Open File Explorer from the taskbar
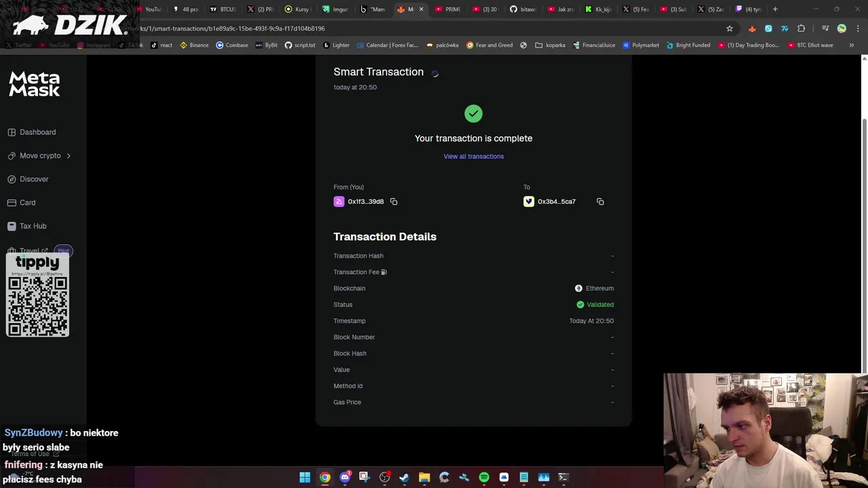 coord(424,477)
